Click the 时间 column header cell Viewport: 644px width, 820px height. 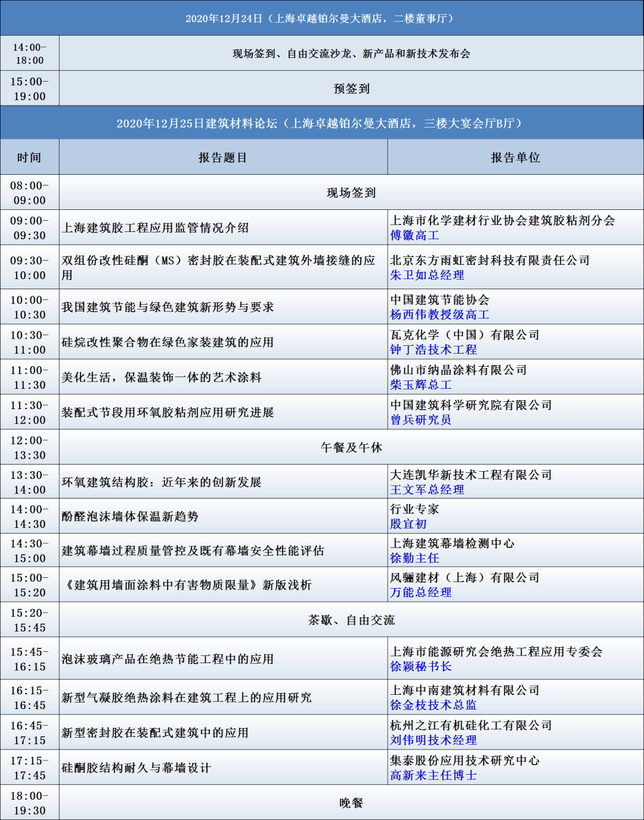point(29,158)
